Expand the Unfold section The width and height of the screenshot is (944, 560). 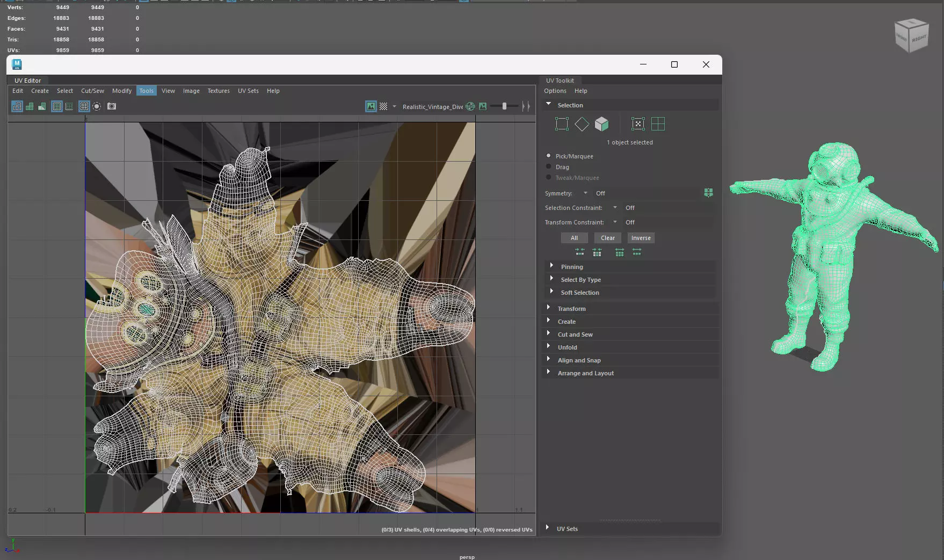(x=548, y=346)
